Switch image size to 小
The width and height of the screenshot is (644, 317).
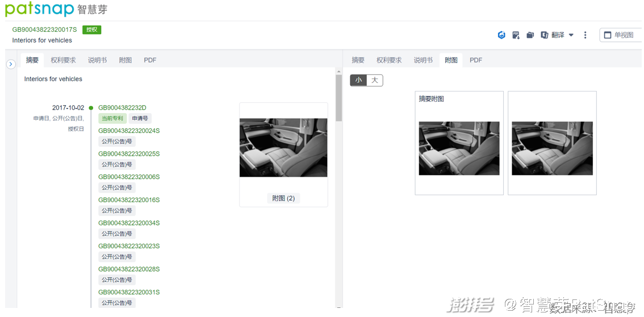(358, 81)
